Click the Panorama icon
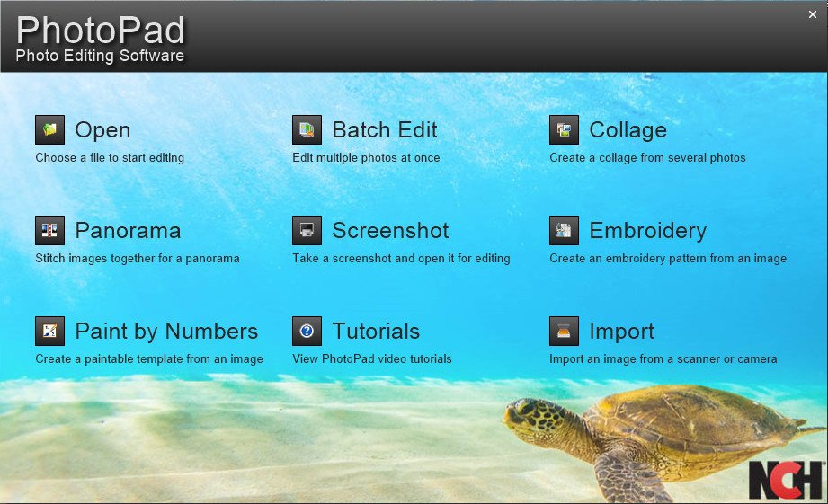828x504 pixels. tap(50, 231)
